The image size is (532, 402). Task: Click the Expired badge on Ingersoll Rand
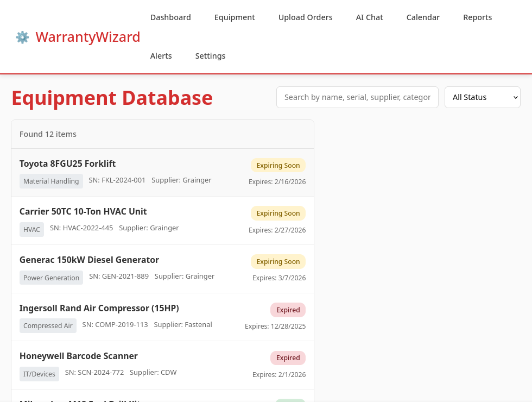[x=288, y=310]
